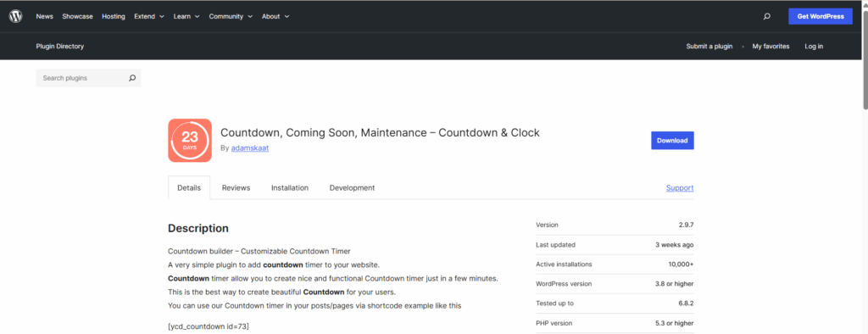Image resolution: width=868 pixels, height=334 pixels.
Task: Click the '3 weeks ago' value
Action: 674,245
